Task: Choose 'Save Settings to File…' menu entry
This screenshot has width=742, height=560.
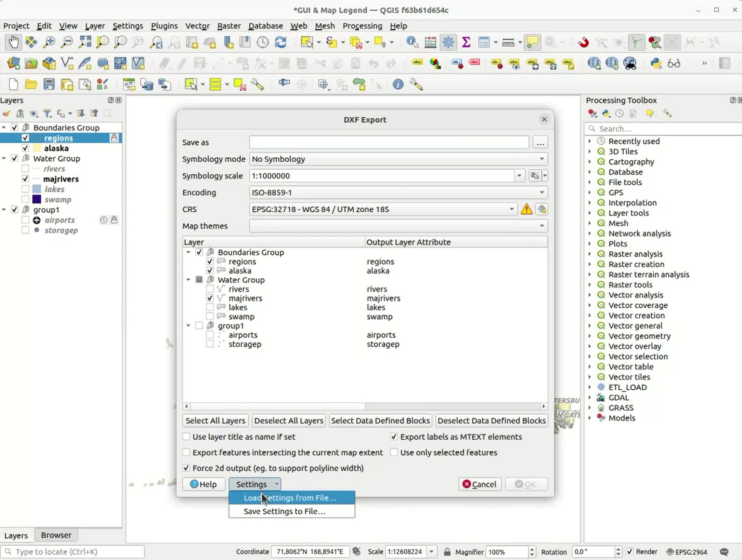Action: [285, 512]
